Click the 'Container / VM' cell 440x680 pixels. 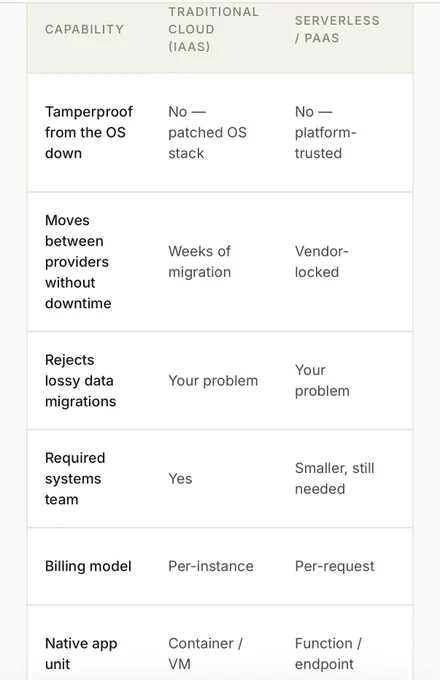pyautogui.click(x=205, y=654)
